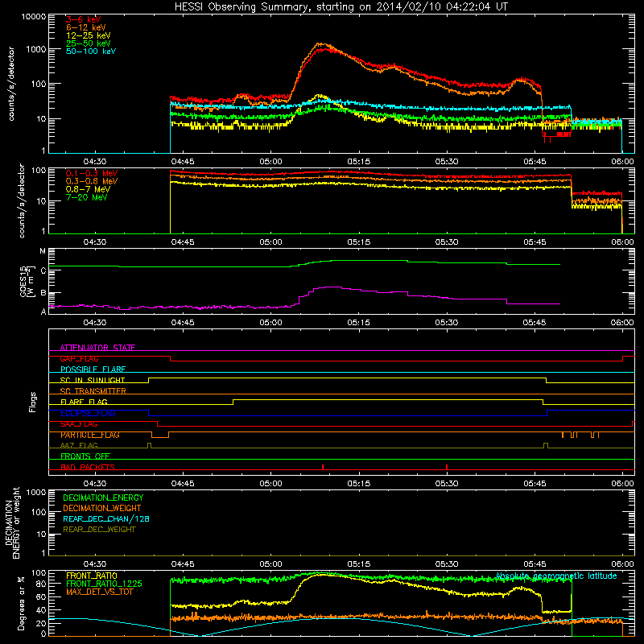Click the A class tick on GOES panel
644x644 pixels.
click(43, 312)
